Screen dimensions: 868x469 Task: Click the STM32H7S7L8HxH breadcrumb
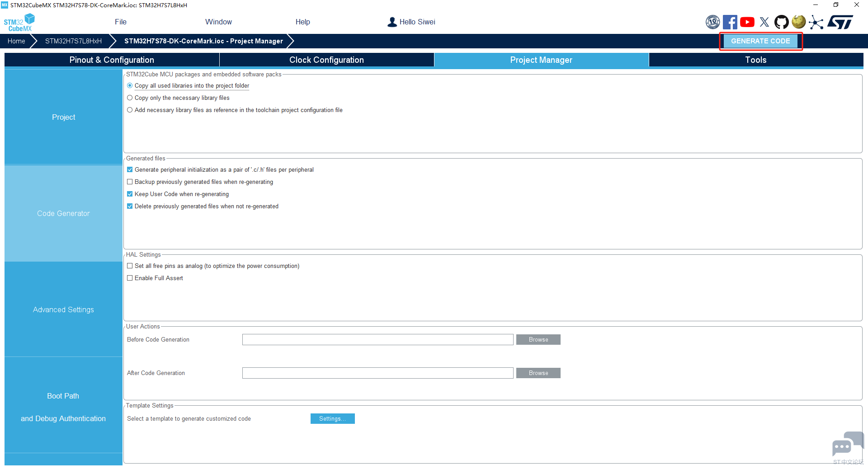click(x=73, y=41)
